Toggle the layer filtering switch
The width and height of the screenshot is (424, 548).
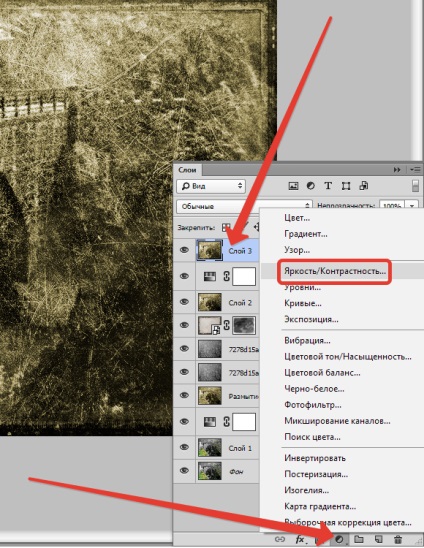415,186
